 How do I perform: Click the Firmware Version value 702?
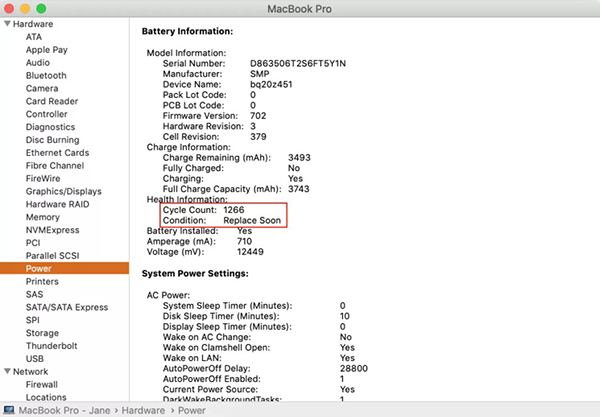258,116
